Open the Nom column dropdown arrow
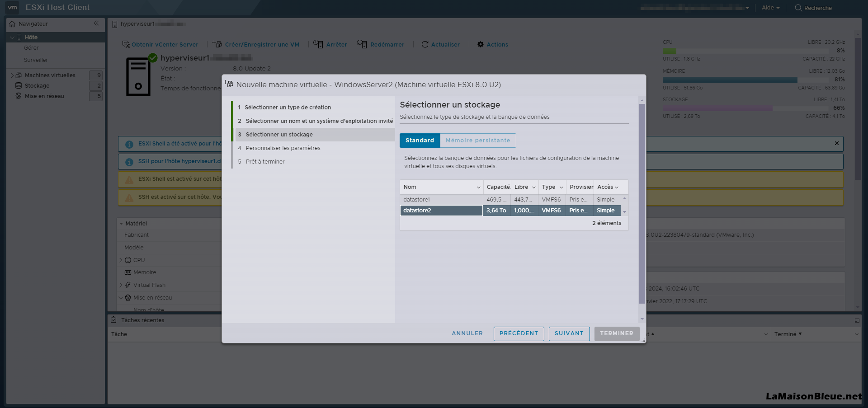868x408 pixels. click(x=478, y=188)
